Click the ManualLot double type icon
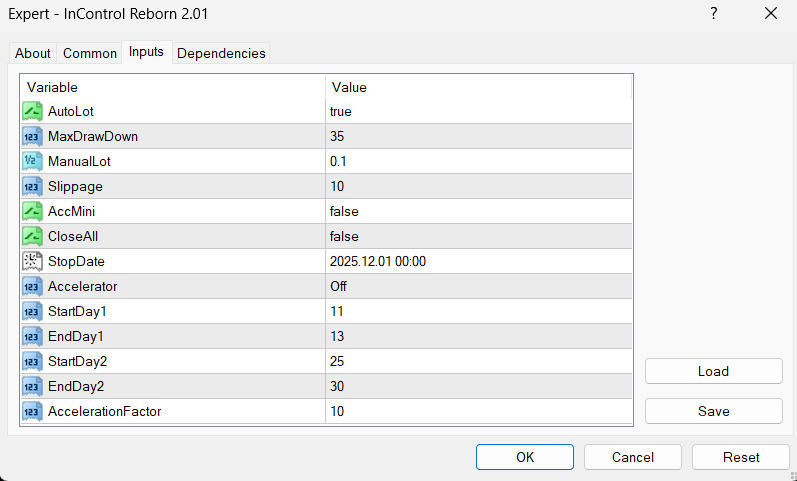Screen dimensions: 797x481 pos(31,162)
